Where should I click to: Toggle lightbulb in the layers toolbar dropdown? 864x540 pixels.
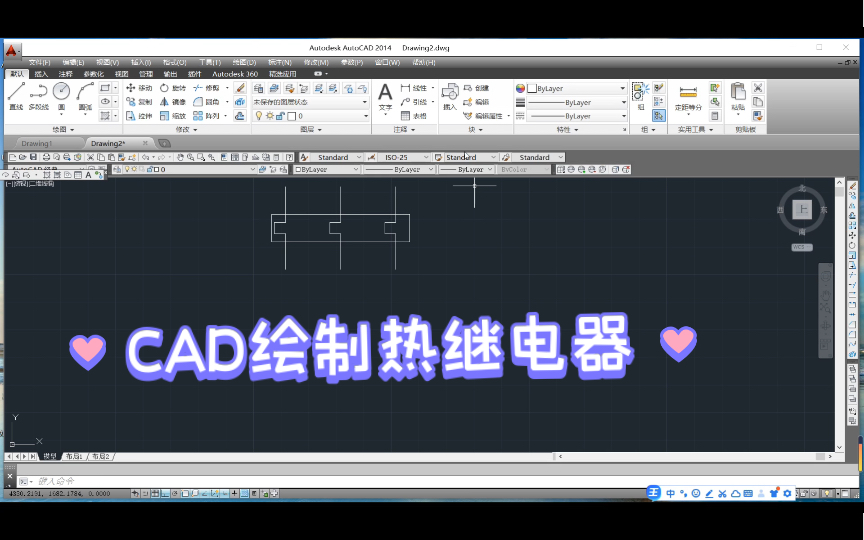coord(127,169)
